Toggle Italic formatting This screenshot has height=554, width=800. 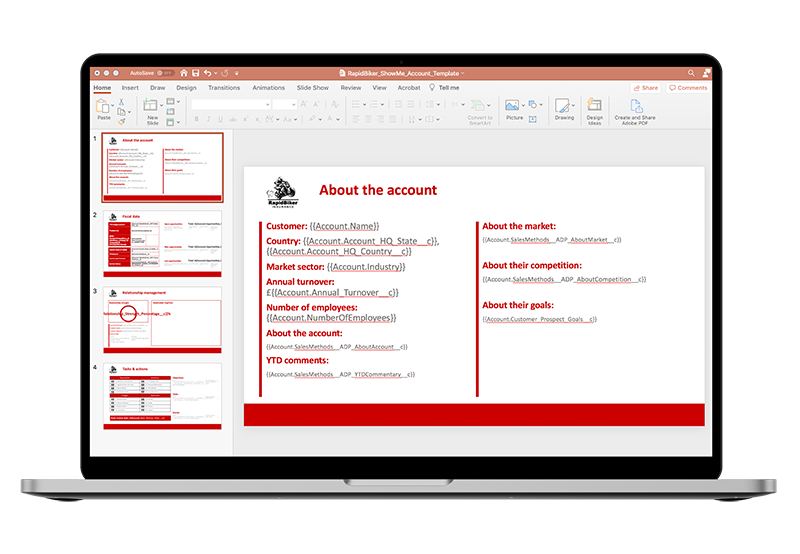coord(208,119)
